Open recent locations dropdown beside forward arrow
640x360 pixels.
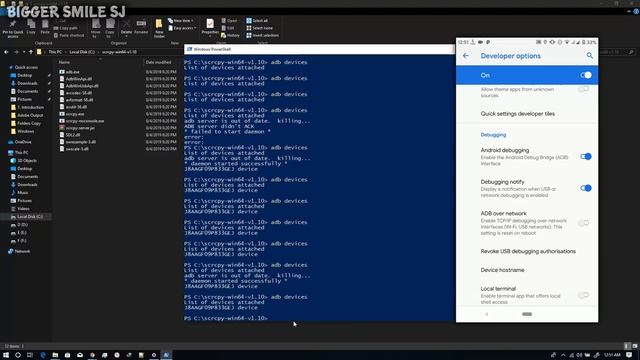point(24,52)
